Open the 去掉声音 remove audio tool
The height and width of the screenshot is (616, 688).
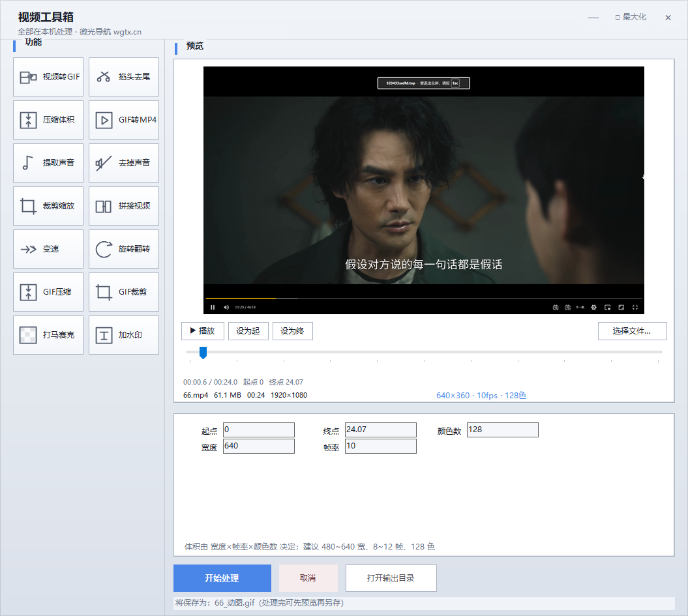pyautogui.click(x=124, y=163)
